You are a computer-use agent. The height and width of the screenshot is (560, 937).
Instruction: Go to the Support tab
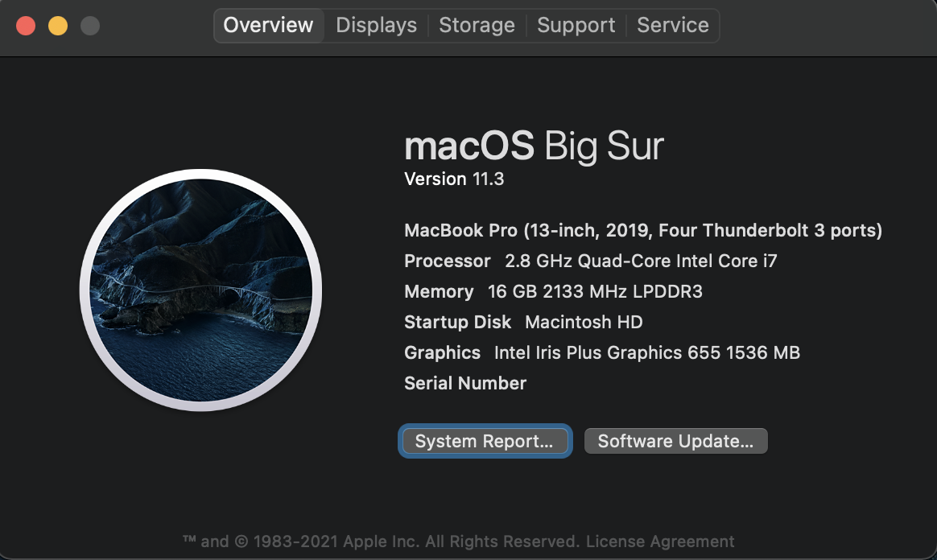click(x=576, y=25)
